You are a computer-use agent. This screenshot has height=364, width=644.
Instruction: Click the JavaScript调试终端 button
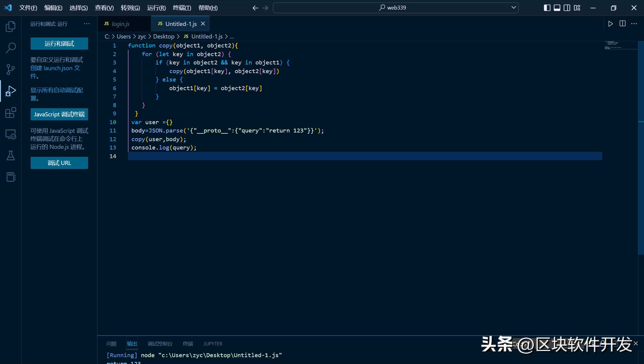[x=59, y=115]
